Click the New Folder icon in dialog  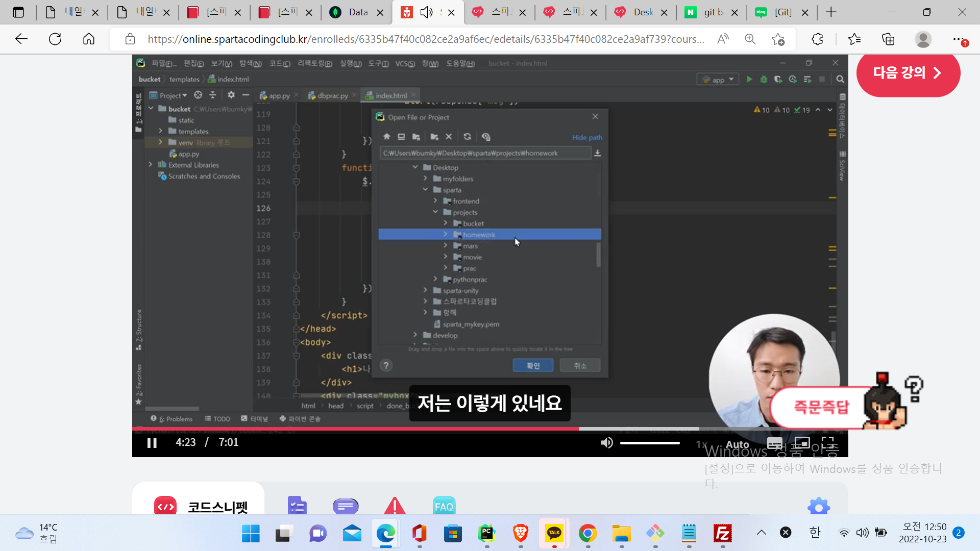point(434,137)
